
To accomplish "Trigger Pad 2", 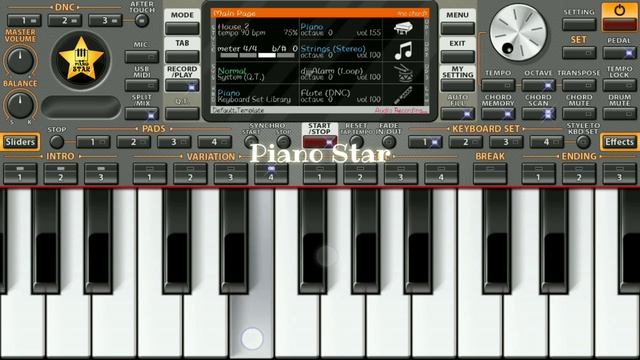I will [133, 142].
